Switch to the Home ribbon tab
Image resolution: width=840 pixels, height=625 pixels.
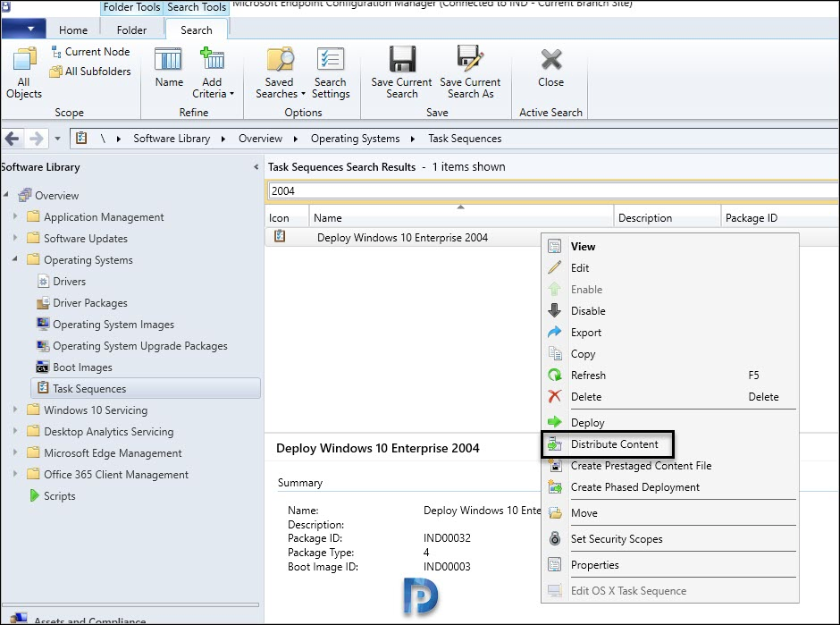point(73,30)
